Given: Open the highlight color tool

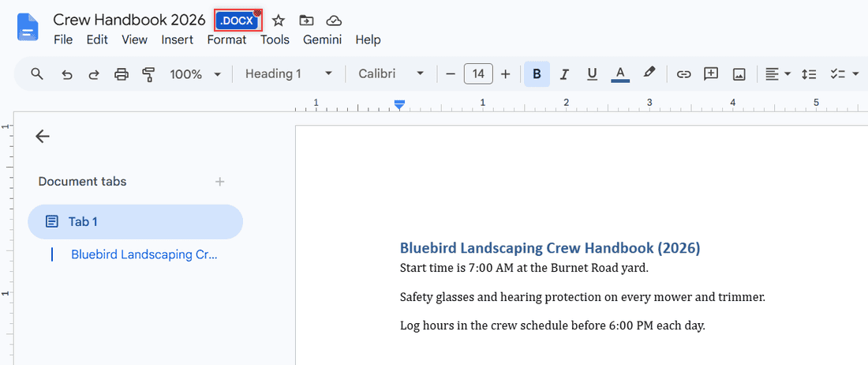Looking at the screenshot, I should pos(649,73).
